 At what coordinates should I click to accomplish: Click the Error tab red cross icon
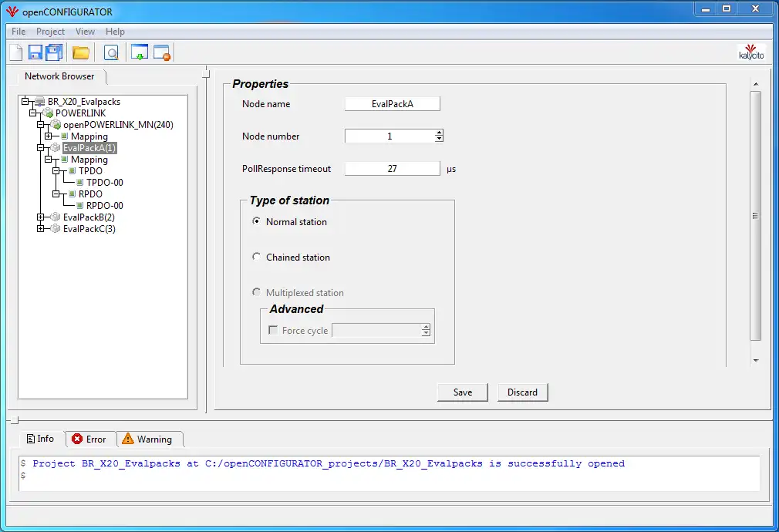[x=77, y=439]
